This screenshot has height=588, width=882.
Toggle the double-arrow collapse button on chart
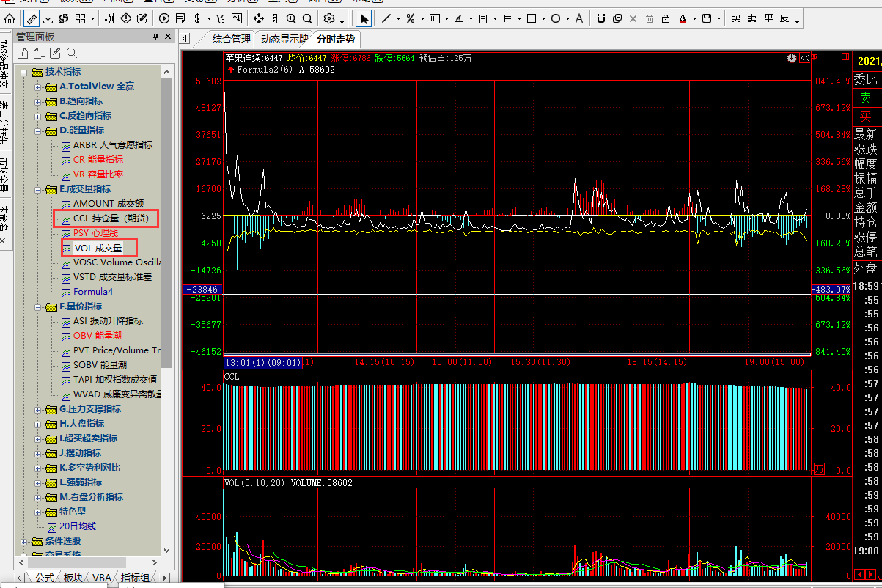(x=804, y=58)
